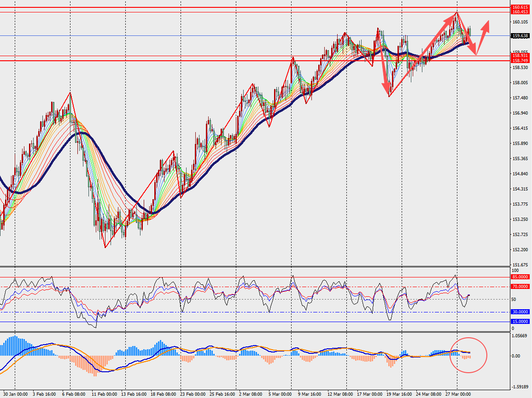Click the 158.749 red price label

tap(520, 61)
